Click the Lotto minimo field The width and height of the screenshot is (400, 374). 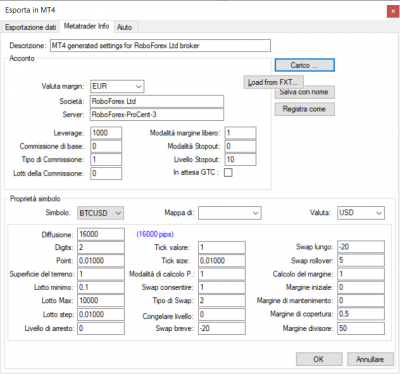pos(101,288)
